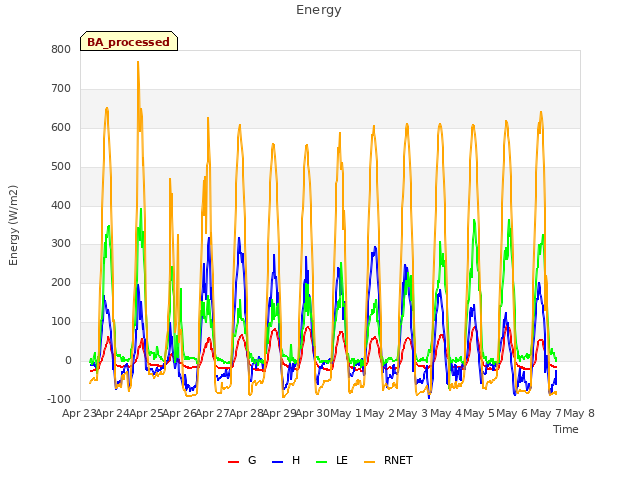
Task: Click the orange RNET legend swatch
Action: pos(369,462)
